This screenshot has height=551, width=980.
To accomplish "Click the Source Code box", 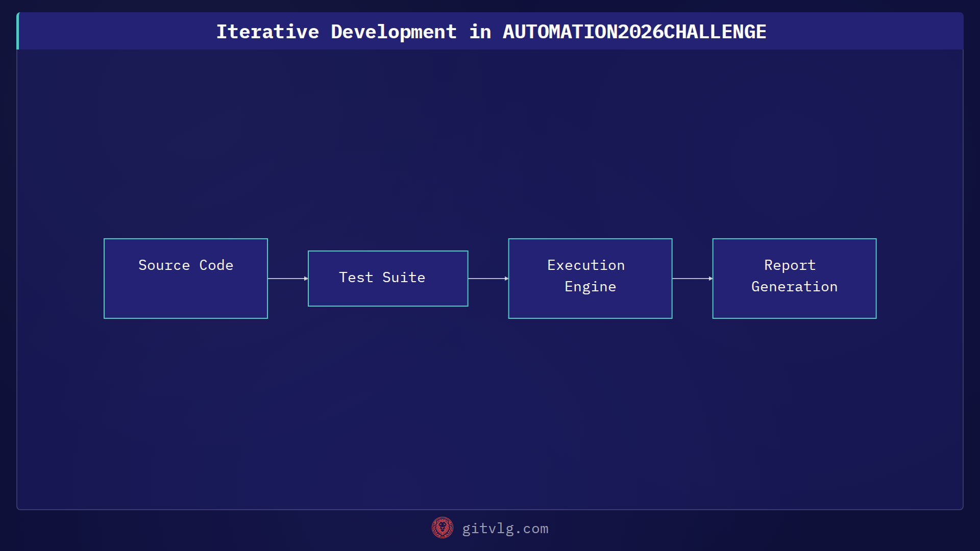I will 186,279.
